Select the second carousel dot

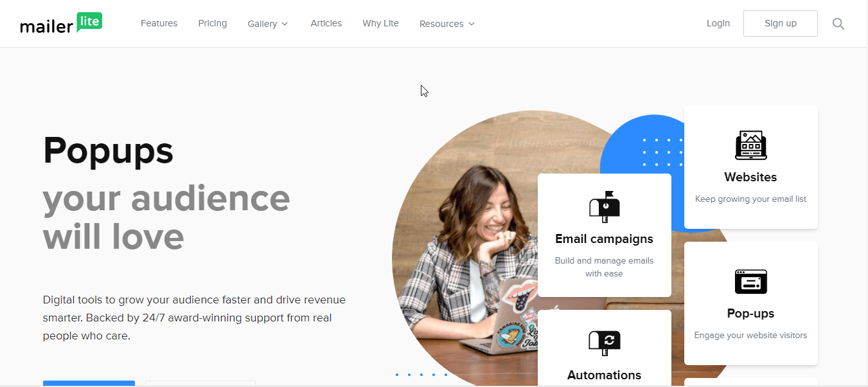pyautogui.click(x=409, y=373)
